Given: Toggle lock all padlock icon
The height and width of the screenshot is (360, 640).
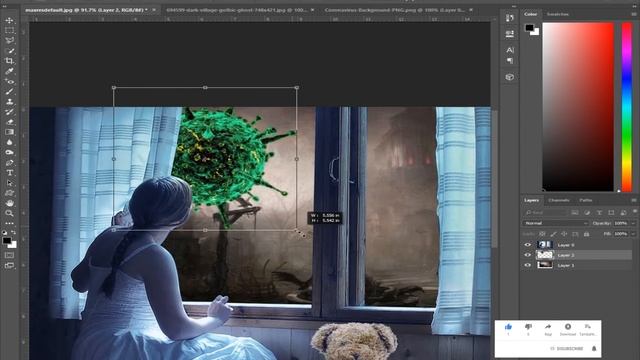Looking at the screenshot, I should point(586,234).
